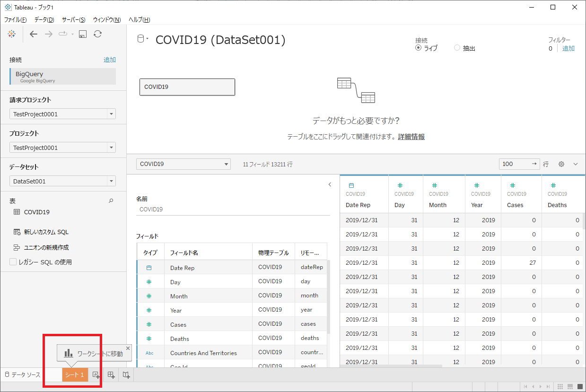The width and height of the screenshot is (586, 392).
Task: Add a new worksheet with the tab icon
Action: pyautogui.click(x=96, y=375)
